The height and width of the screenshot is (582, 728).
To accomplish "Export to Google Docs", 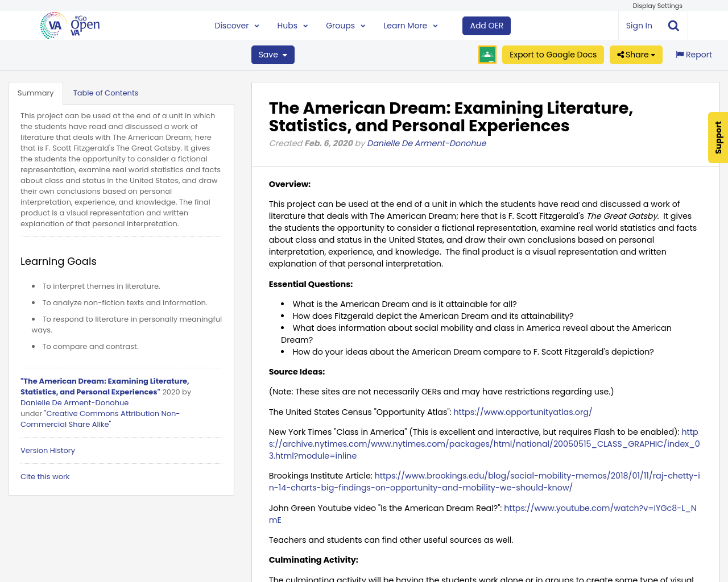I will click(x=553, y=54).
